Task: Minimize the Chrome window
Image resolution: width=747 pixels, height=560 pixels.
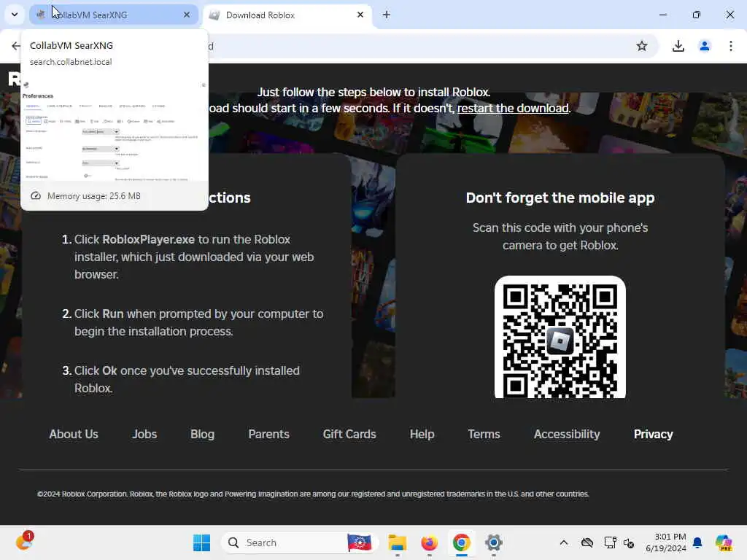Action: point(662,15)
